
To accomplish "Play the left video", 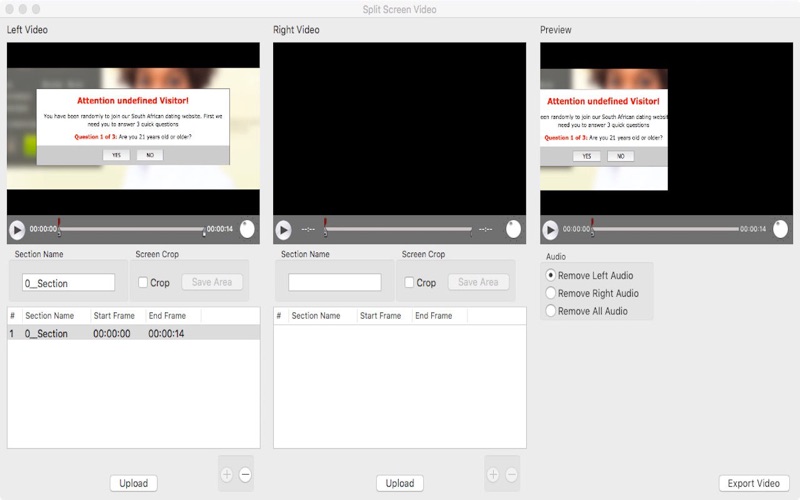I will tap(17, 230).
